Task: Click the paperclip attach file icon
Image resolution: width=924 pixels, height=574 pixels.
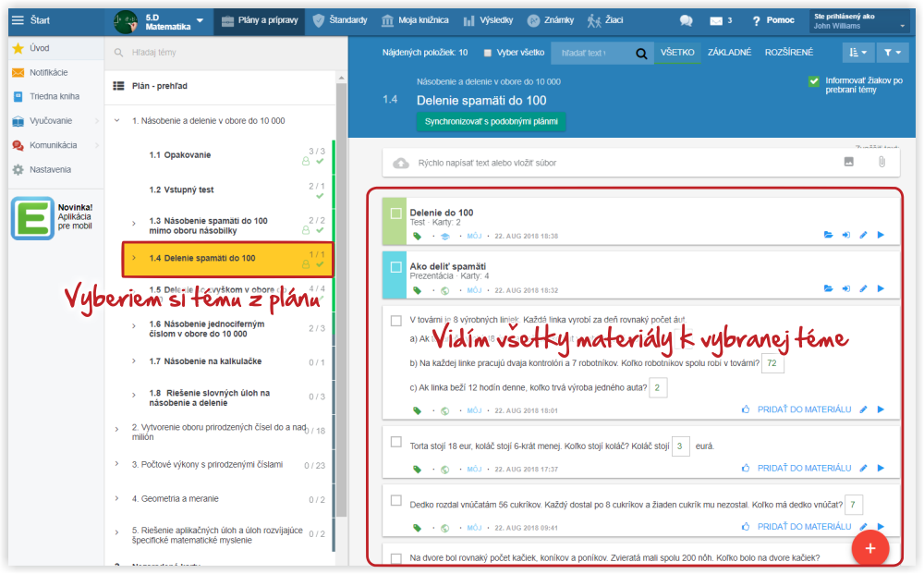Action: pos(881,162)
